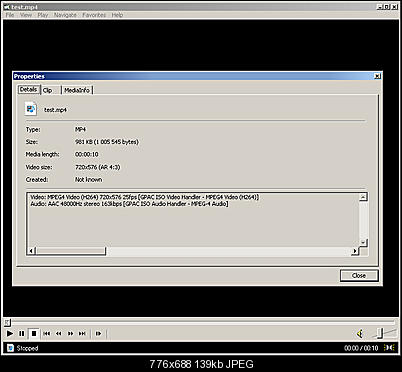
Task: Click the Play button in the playback bar
Action: pos(10,333)
